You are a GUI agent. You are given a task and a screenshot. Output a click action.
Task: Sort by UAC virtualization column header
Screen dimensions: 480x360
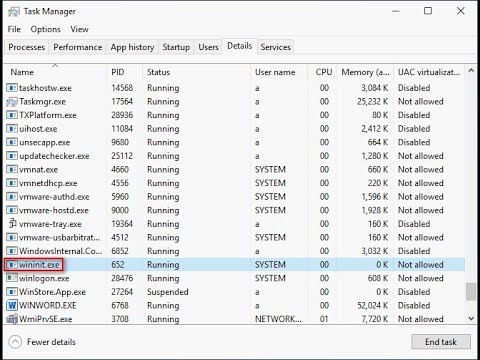point(429,72)
